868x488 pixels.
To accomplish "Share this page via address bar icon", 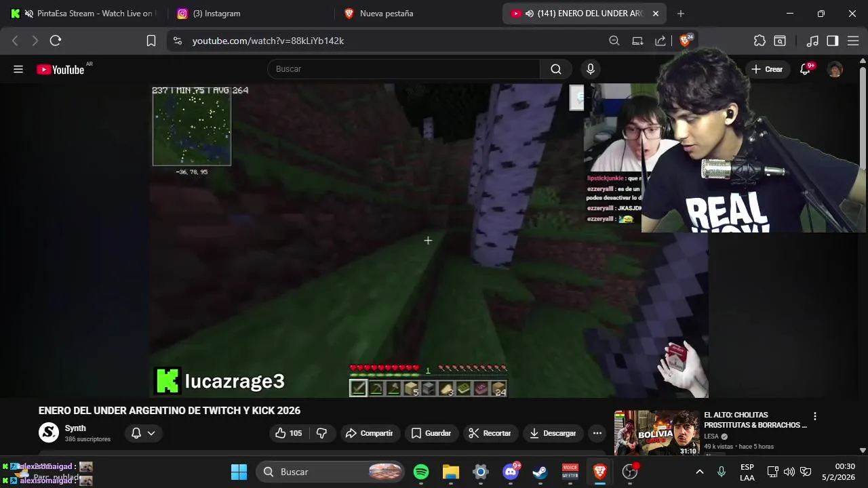I will pos(660,41).
